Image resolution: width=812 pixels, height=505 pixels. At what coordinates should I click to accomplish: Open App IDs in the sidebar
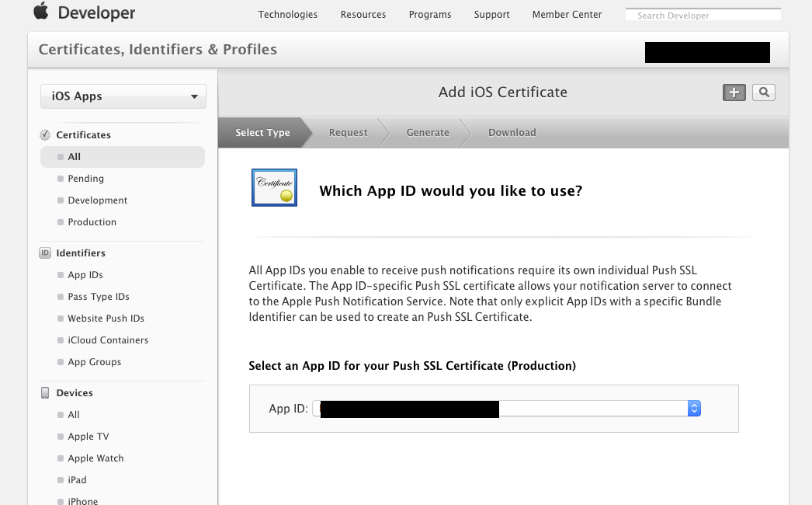coord(85,275)
